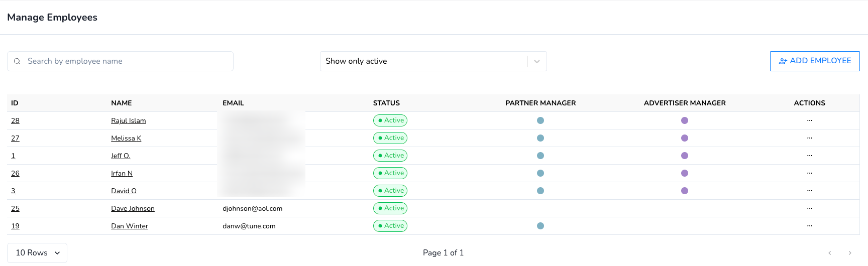Click advertiser manager dot for Irfan N

(x=685, y=173)
